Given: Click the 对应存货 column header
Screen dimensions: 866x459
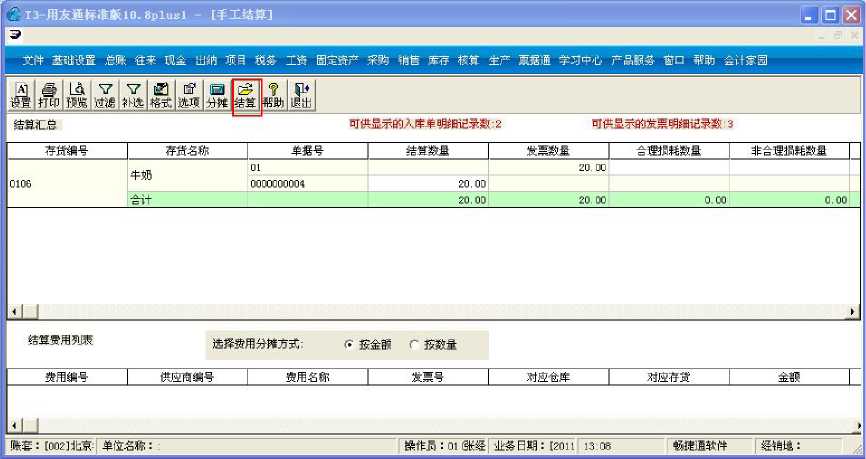Looking at the screenshot, I should (x=669, y=377).
